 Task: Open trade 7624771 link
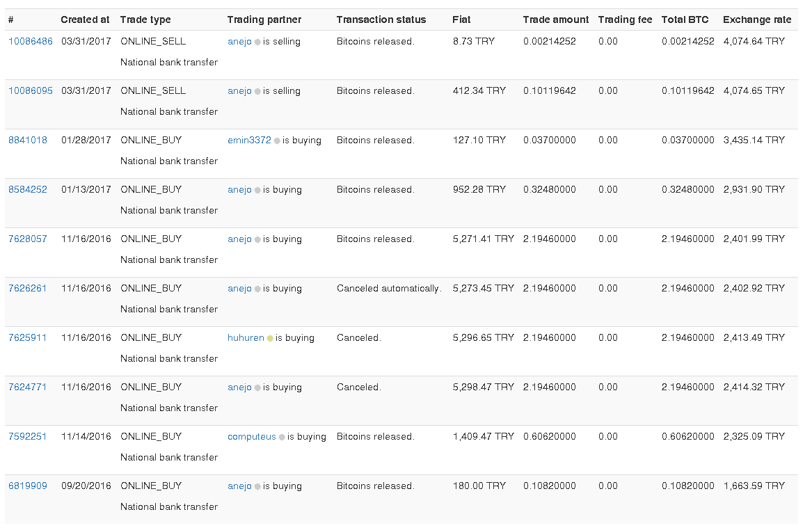click(x=27, y=387)
